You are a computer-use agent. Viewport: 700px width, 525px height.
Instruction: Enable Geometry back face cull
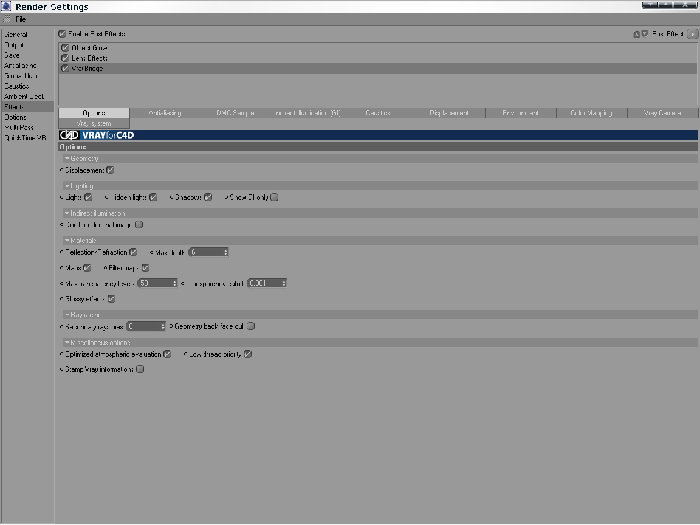[x=251, y=326]
